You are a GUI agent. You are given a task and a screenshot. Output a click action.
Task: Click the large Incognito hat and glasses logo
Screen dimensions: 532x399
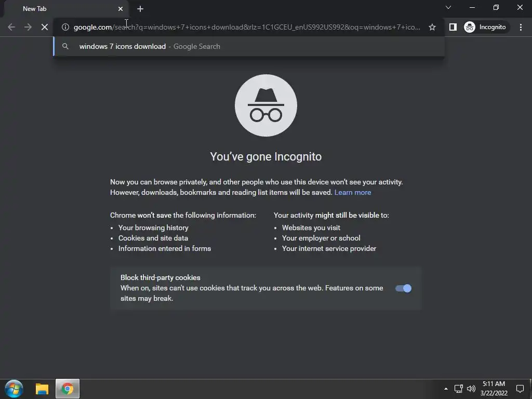266,105
